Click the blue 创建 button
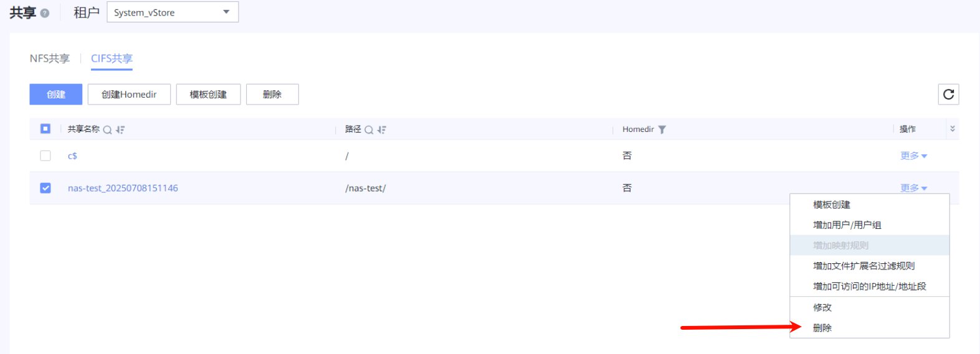 [56, 95]
